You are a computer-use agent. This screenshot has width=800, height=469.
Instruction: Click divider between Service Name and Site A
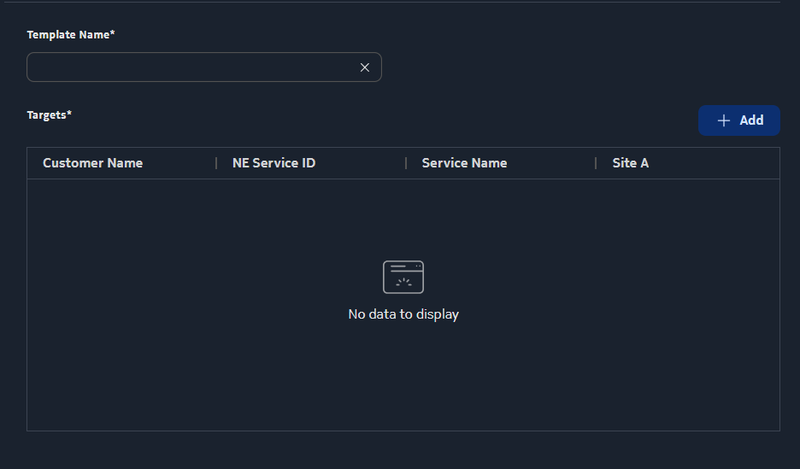(x=596, y=163)
